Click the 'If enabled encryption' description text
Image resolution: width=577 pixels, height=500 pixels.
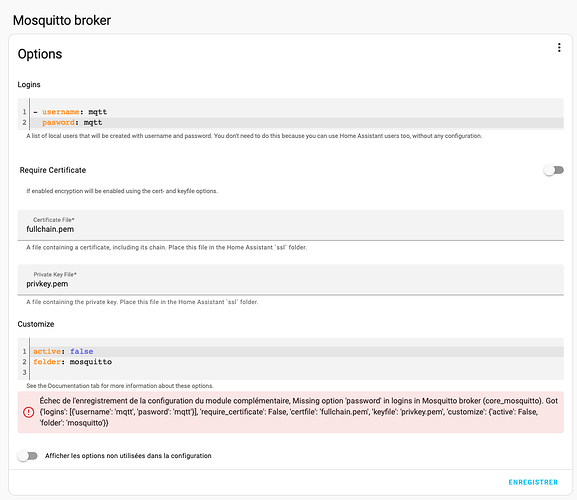122,191
